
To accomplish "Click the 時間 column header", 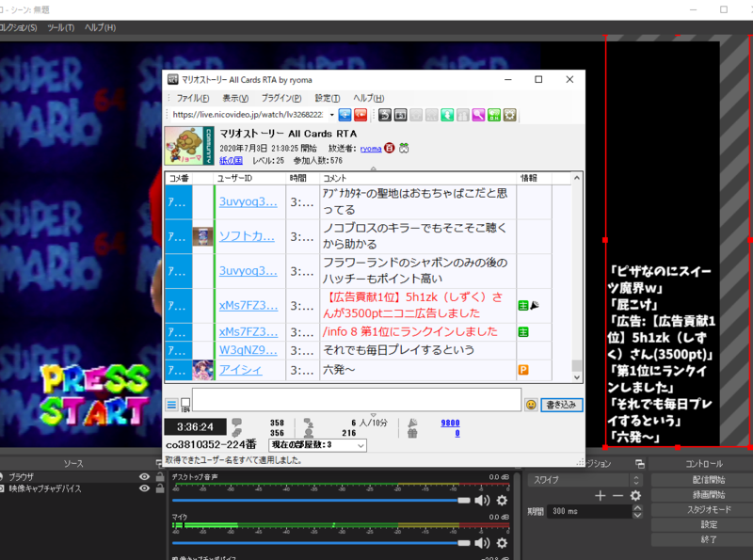I will 302,178.
